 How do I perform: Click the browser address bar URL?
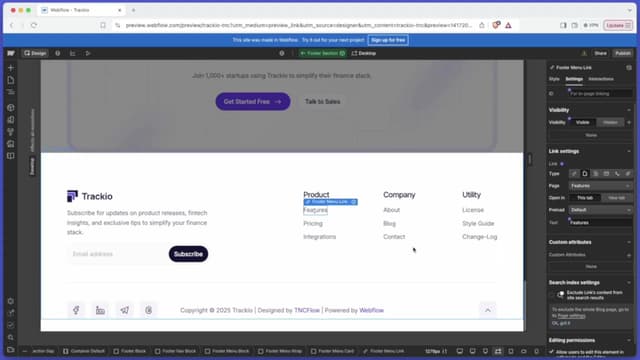point(298,25)
